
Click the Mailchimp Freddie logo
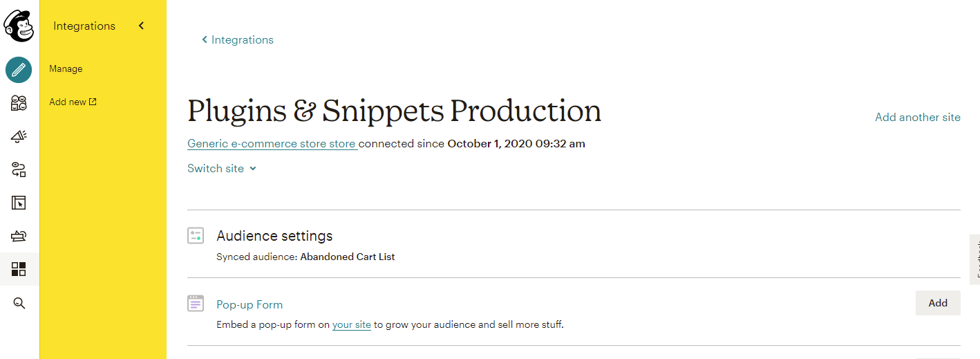click(19, 26)
